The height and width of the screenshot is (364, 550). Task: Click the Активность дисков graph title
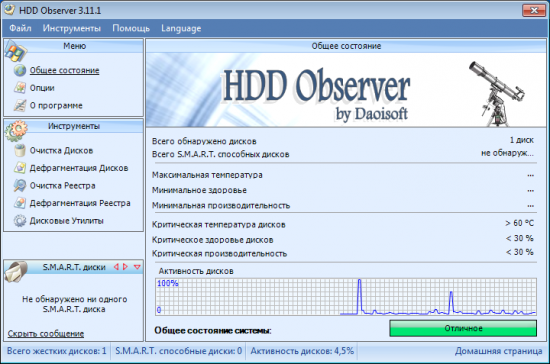[x=196, y=271]
